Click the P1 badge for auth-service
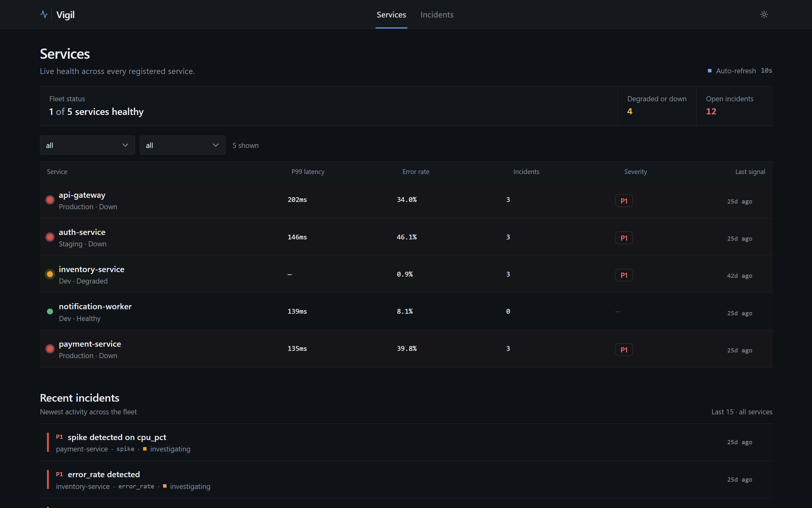The image size is (812, 508). pyautogui.click(x=624, y=238)
